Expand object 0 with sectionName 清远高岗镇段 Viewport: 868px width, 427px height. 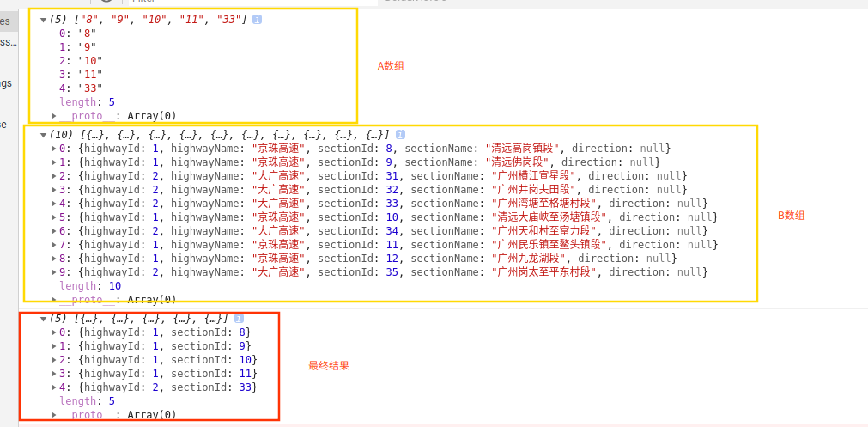click(x=53, y=149)
